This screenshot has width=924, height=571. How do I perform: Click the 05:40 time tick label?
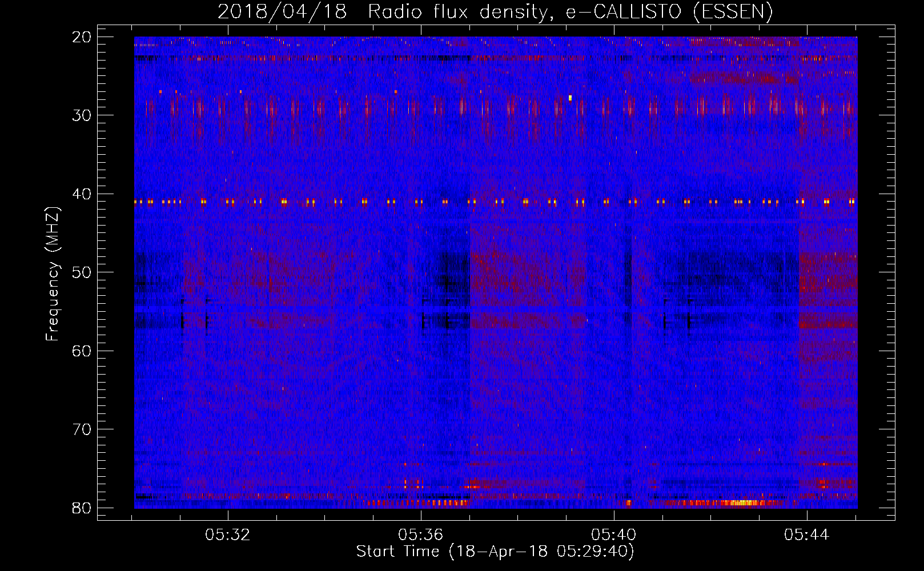tap(614, 534)
